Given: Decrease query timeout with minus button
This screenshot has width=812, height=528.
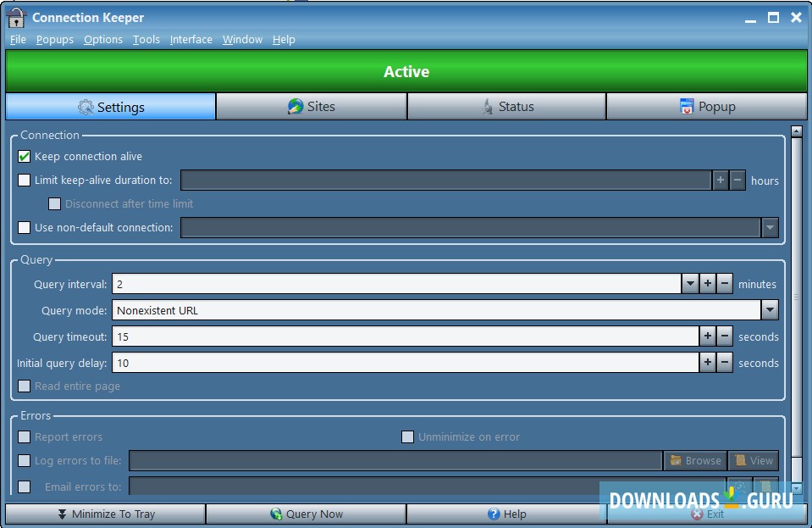Looking at the screenshot, I should click(x=725, y=336).
